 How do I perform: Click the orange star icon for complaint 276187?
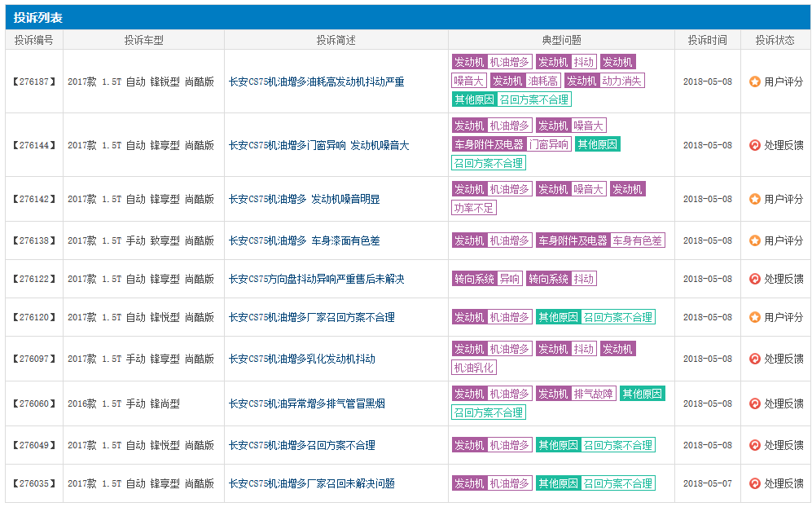point(754,82)
